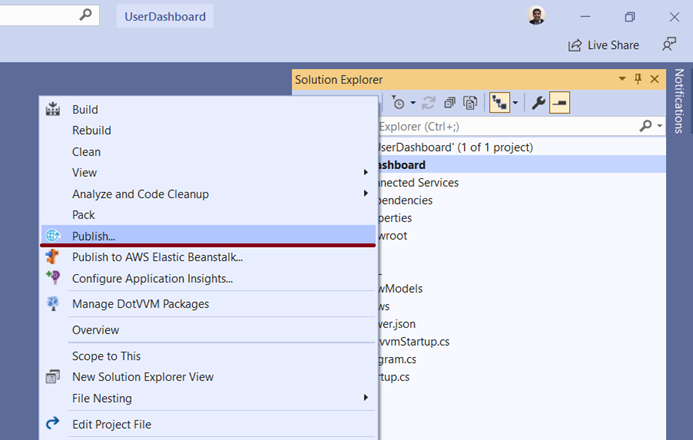Open Solution Explorer window position dropdown
The height and width of the screenshot is (440, 693).
click(622, 79)
